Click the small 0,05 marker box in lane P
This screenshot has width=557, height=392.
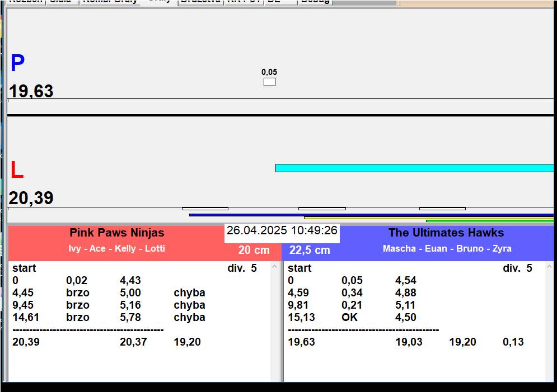(x=269, y=82)
